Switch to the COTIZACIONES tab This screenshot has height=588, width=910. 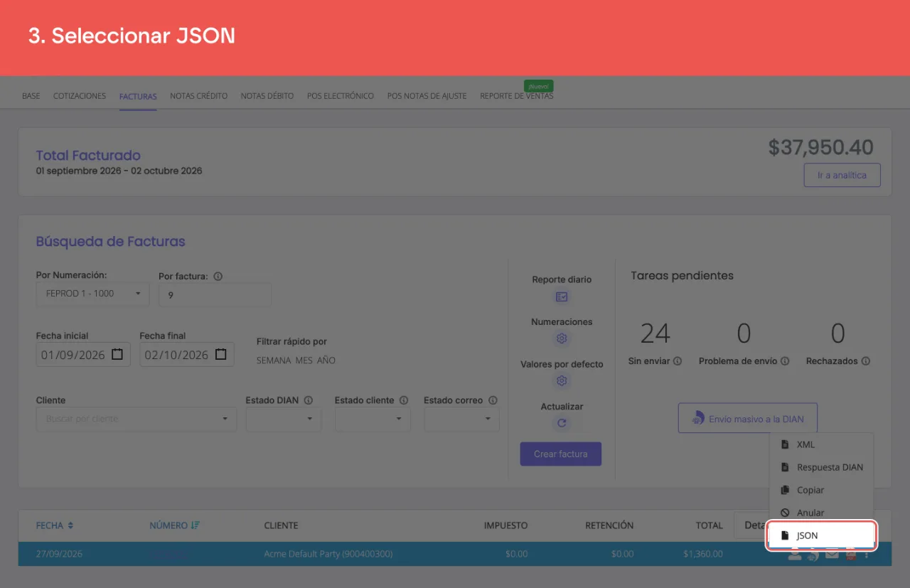coord(80,96)
